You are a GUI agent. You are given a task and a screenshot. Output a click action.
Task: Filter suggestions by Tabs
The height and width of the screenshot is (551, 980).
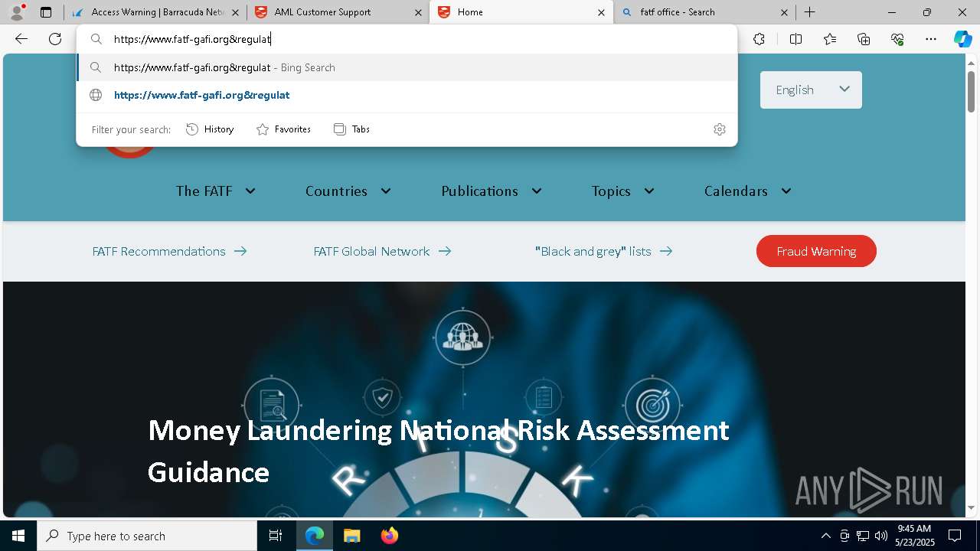pos(352,129)
